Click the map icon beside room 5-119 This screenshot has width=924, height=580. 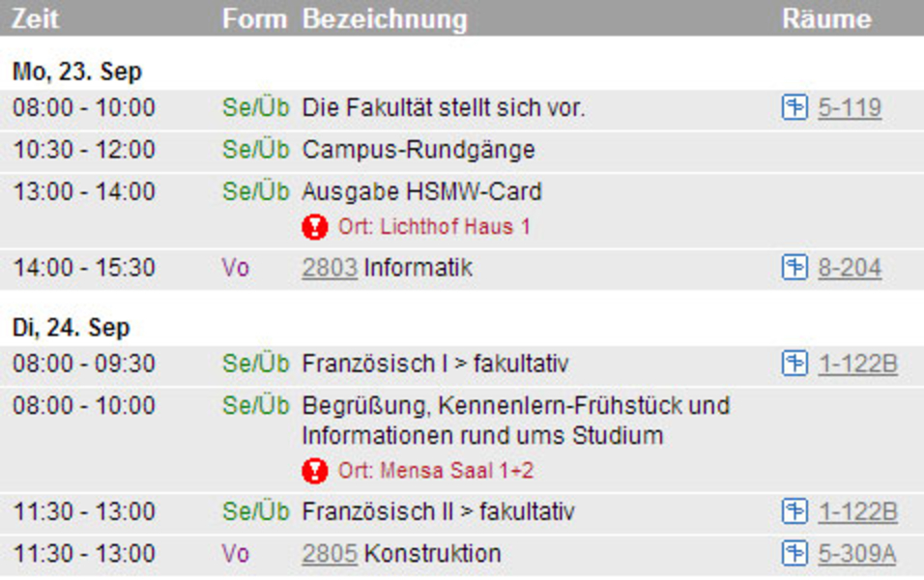pyautogui.click(x=794, y=107)
